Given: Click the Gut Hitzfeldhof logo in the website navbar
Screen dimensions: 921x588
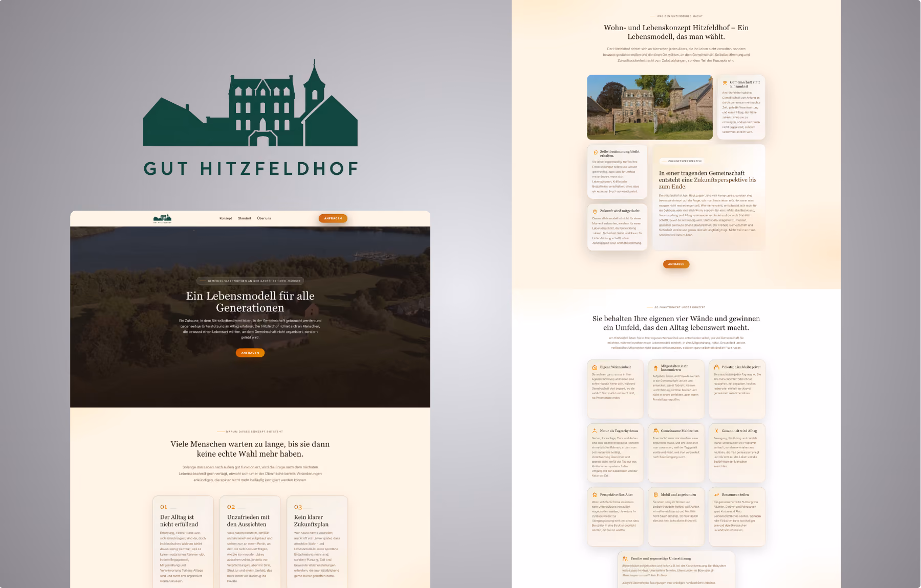Looking at the screenshot, I should [x=162, y=218].
